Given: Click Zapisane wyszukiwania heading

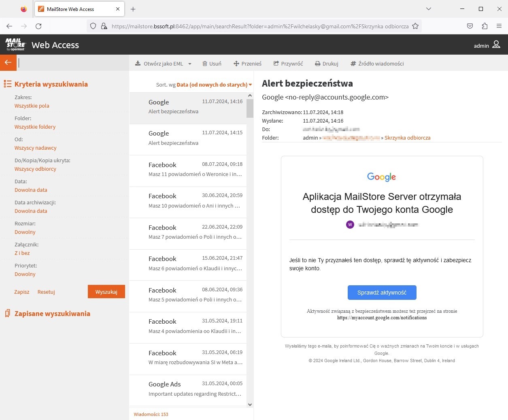Looking at the screenshot, I should coord(52,314).
